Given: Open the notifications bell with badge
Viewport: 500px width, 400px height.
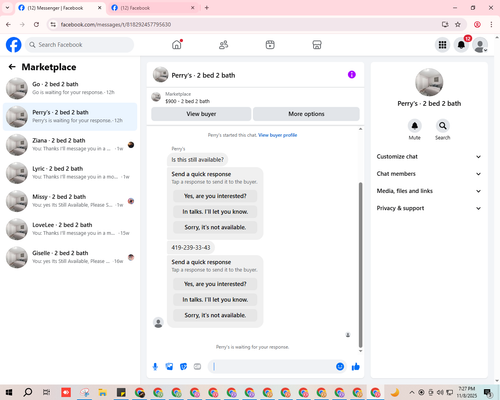Looking at the screenshot, I should [x=461, y=45].
